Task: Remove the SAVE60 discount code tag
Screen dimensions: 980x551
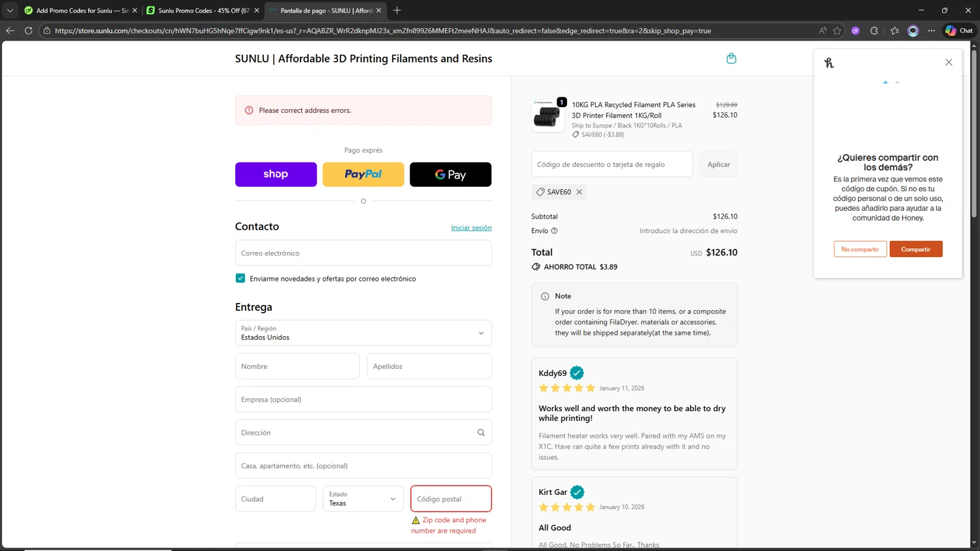Action: 579,192
